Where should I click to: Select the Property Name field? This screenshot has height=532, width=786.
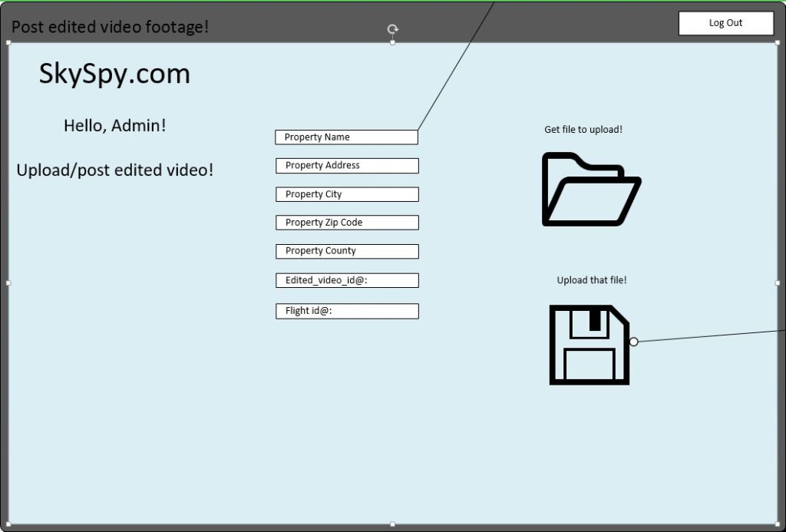[x=346, y=137]
